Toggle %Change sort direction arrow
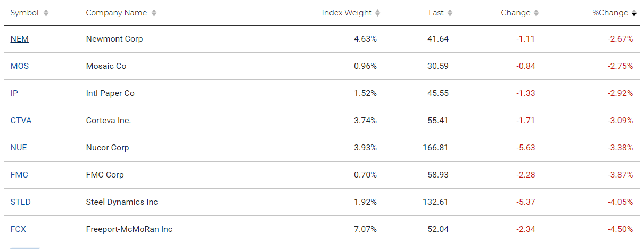The image size is (644, 249). 634,13
